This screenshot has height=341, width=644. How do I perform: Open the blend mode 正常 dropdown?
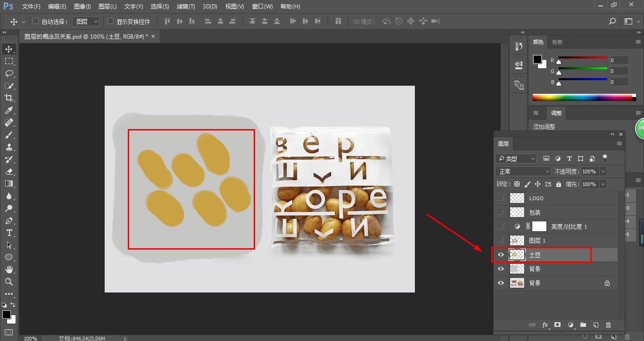[x=523, y=171]
